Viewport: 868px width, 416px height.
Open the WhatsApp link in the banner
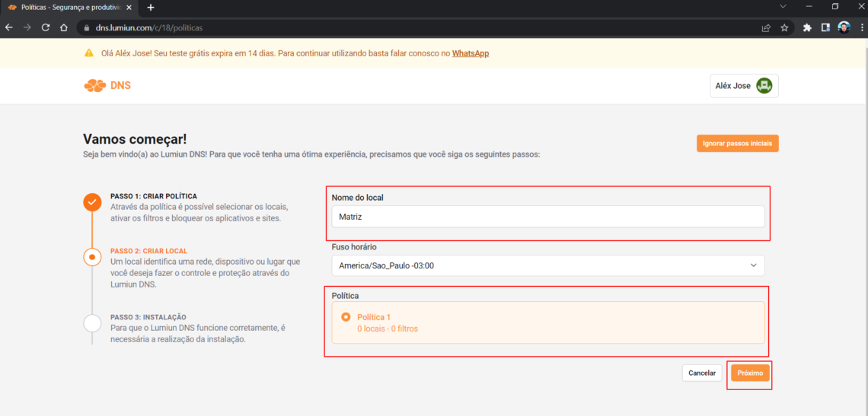(471, 54)
